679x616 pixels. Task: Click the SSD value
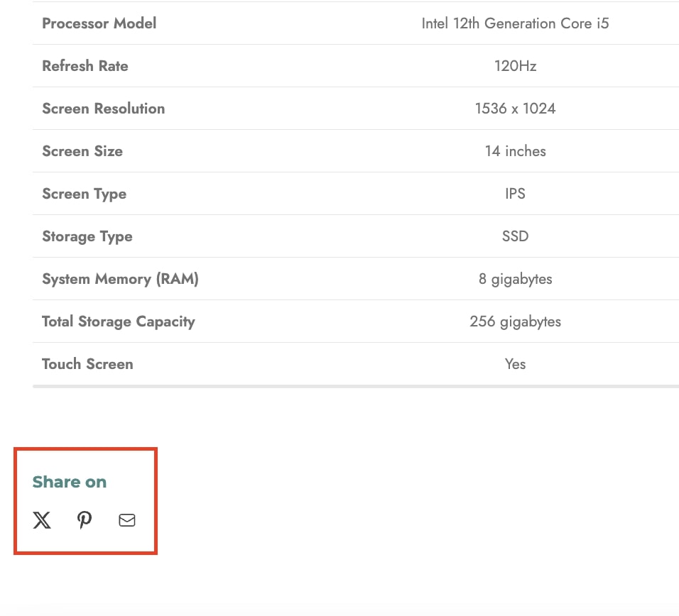click(x=516, y=236)
